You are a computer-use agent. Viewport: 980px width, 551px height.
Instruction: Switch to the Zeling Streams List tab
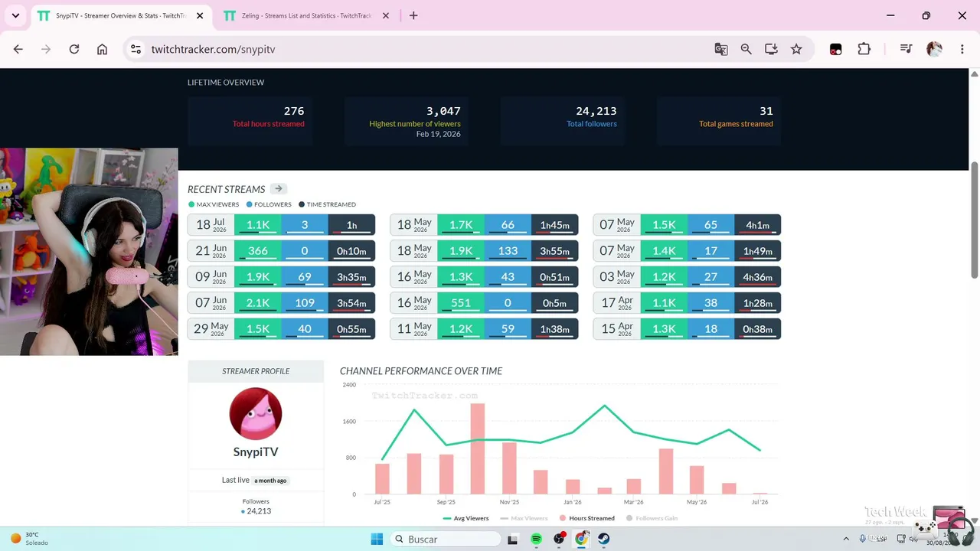[x=306, y=16]
